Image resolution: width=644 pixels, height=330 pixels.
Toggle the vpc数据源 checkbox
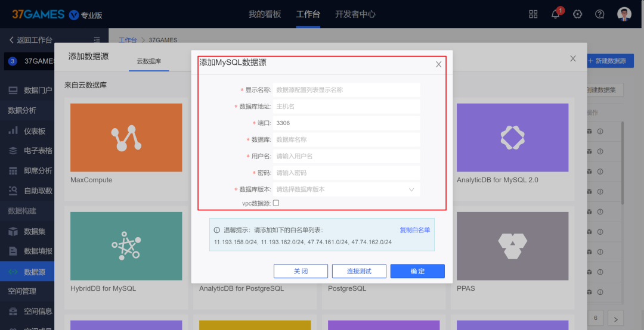click(x=276, y=203)
